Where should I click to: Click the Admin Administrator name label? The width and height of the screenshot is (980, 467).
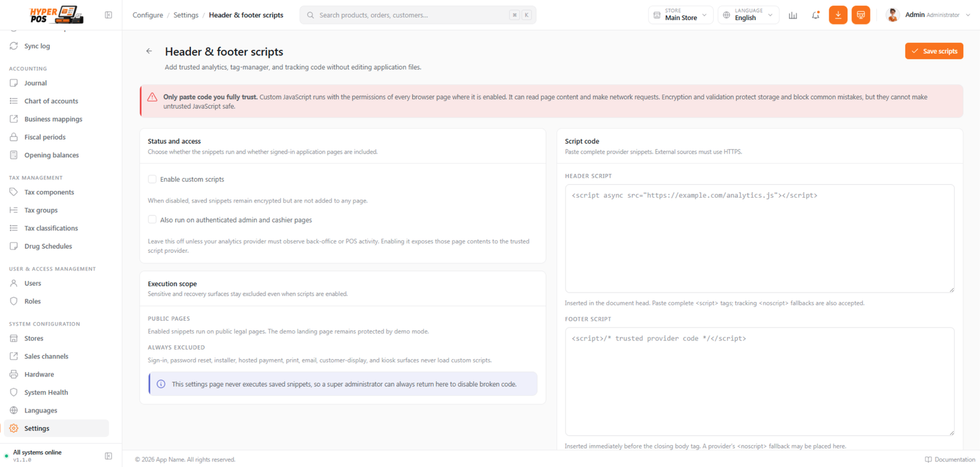pyautogui.click(x=932, y=15)
